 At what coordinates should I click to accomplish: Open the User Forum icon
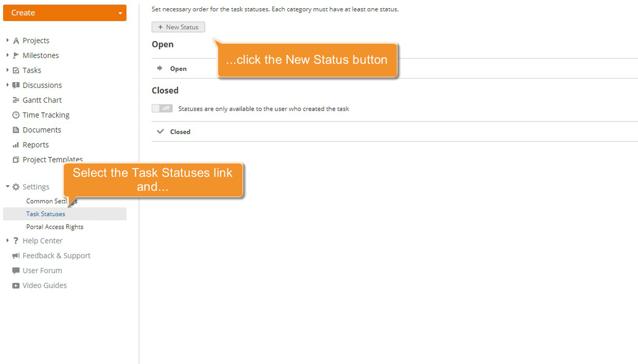(15, 270)
